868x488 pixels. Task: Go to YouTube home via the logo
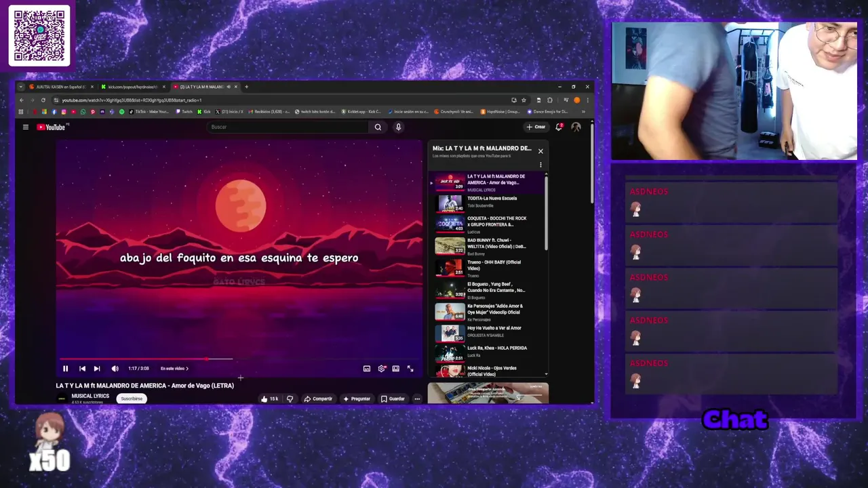(52, 127)
